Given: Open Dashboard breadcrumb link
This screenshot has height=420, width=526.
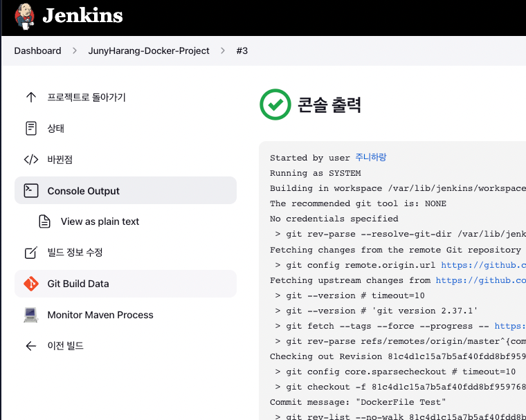Looking at the screenshot, I should tap(37, 51).
